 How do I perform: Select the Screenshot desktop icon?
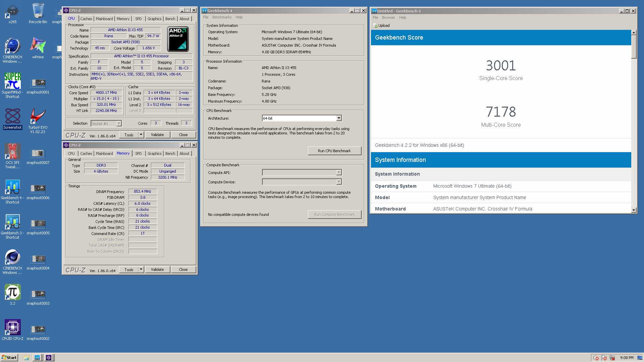12,119
